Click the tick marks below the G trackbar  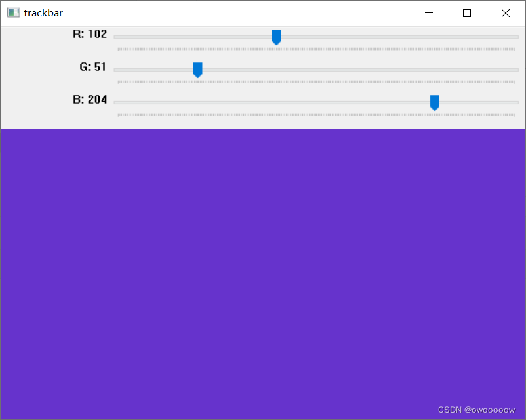point(315,80)
